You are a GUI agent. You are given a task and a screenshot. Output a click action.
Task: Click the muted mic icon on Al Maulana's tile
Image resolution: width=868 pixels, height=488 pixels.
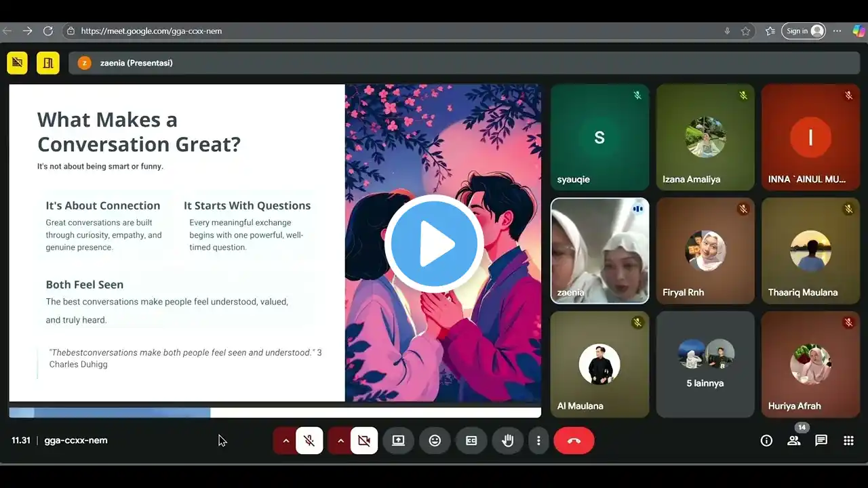(637, 323)
